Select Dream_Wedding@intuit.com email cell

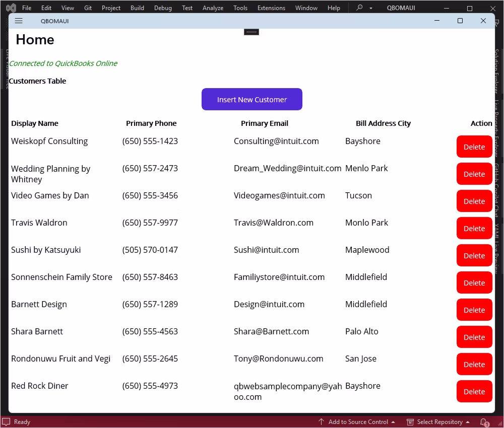point(287,168)
